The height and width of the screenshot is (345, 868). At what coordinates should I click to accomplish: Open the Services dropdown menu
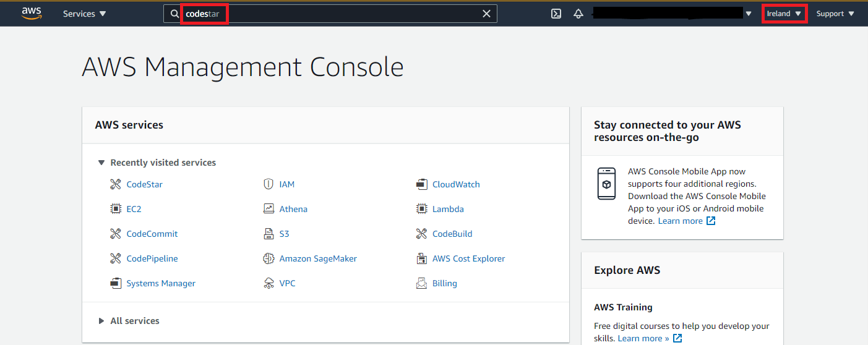pos(85,14)
